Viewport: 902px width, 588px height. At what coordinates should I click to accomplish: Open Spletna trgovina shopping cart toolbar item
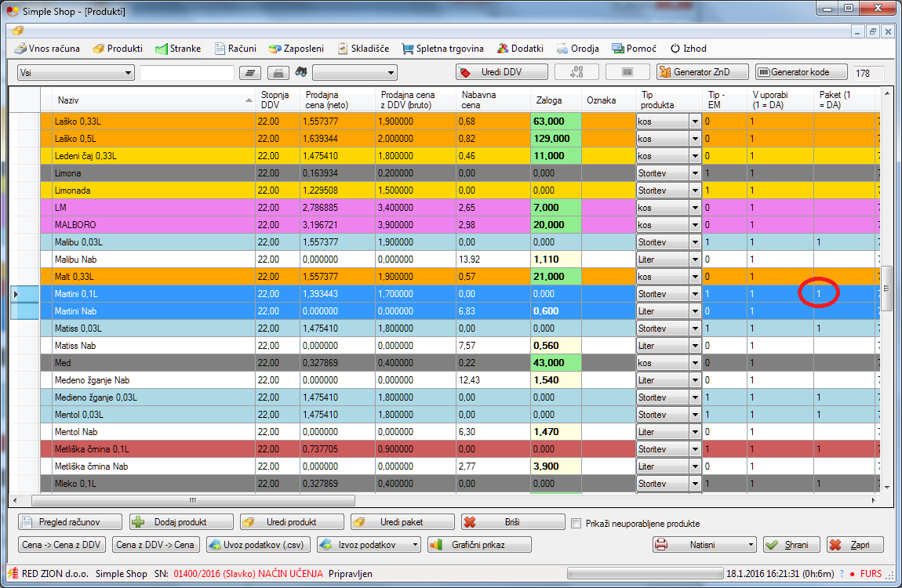tap(443, 49)
